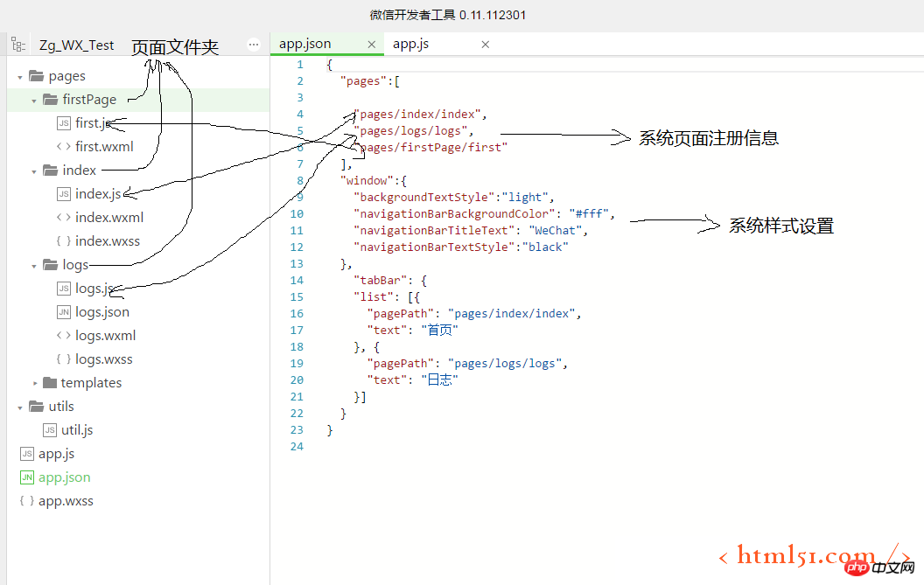Viewport: 924px width, 585px height.
Task: Click the braces icon of app.wxss
Action: [x=26, y=501]
